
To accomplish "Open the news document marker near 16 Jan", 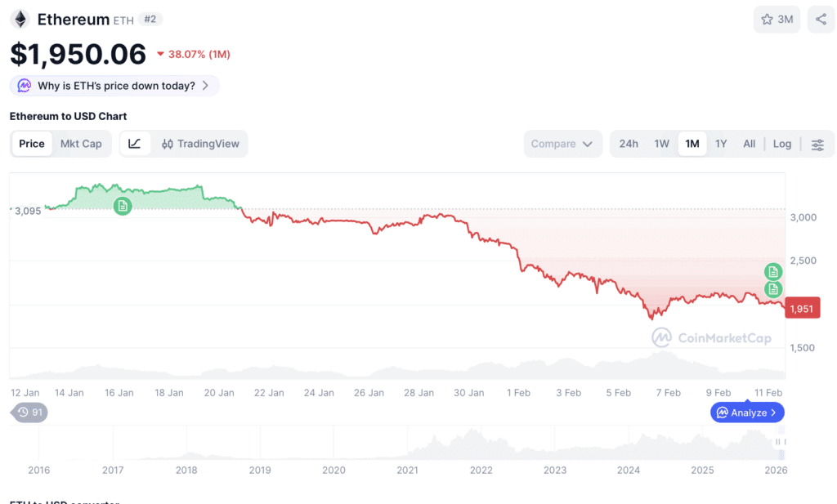I will pos(123,206).
